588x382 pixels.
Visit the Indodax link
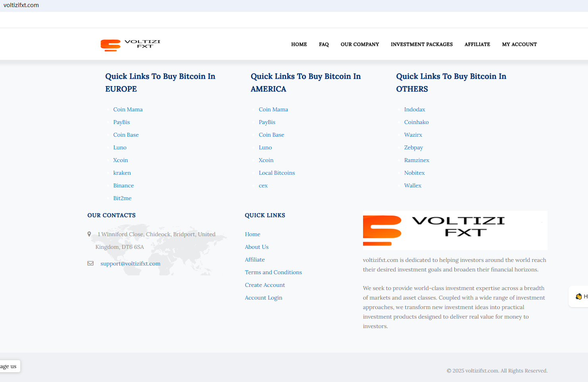[x=415, y=109]
